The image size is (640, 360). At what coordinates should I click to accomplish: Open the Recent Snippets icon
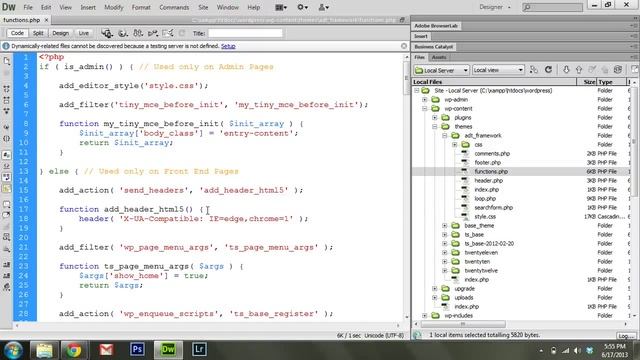point(7,237)
